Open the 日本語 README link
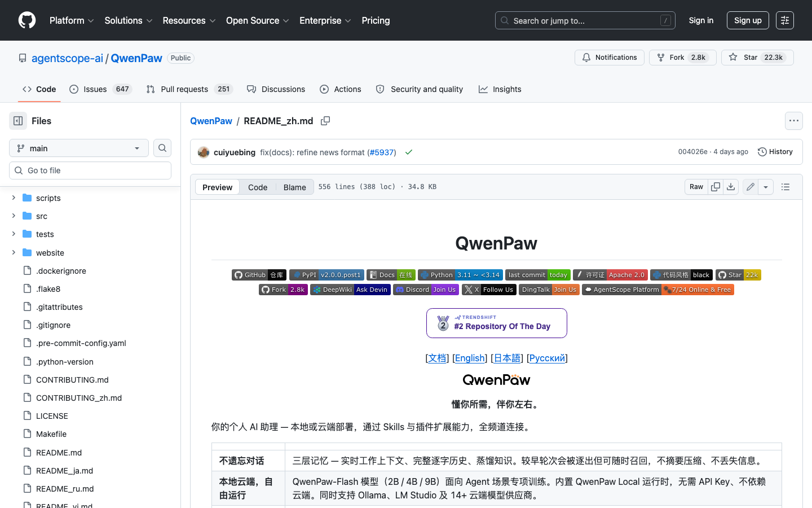 (507, 358)
